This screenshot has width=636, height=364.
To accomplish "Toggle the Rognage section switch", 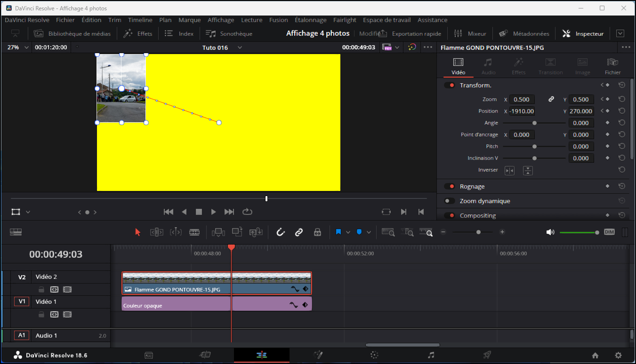I will tap(450, 186).
